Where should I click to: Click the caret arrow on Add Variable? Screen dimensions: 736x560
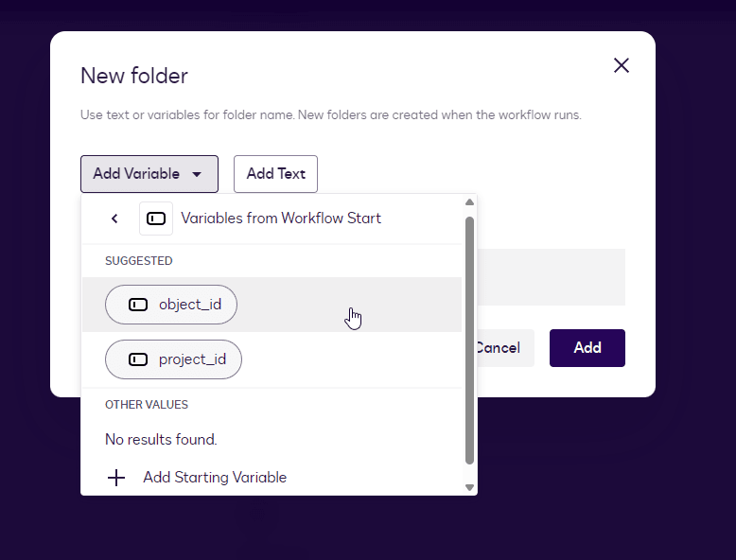click(197, 174)
